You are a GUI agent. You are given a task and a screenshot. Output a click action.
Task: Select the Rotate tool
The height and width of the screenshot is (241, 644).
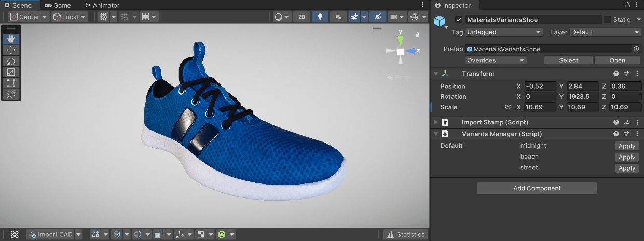(x=11, y=61)
